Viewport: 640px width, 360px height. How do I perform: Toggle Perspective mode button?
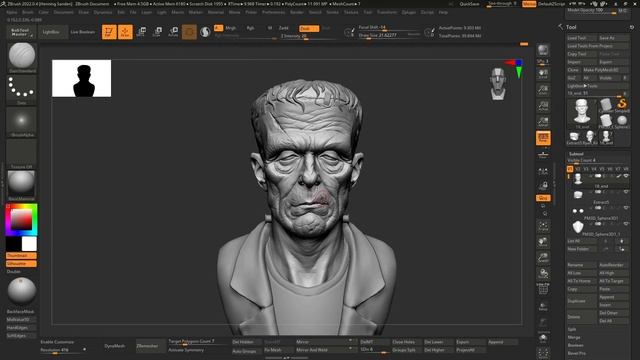(543, 138)
